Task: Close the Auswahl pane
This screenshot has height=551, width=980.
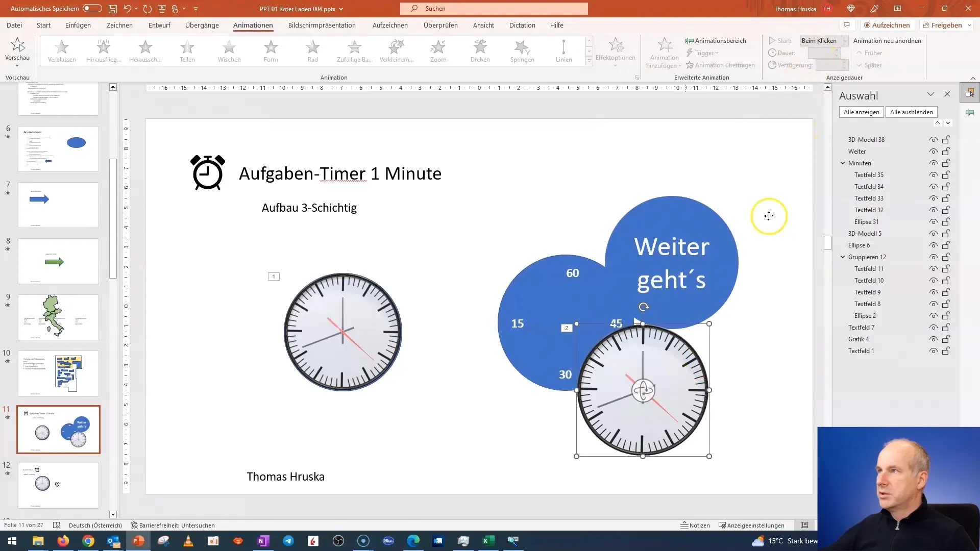Action: pos(947,94)
